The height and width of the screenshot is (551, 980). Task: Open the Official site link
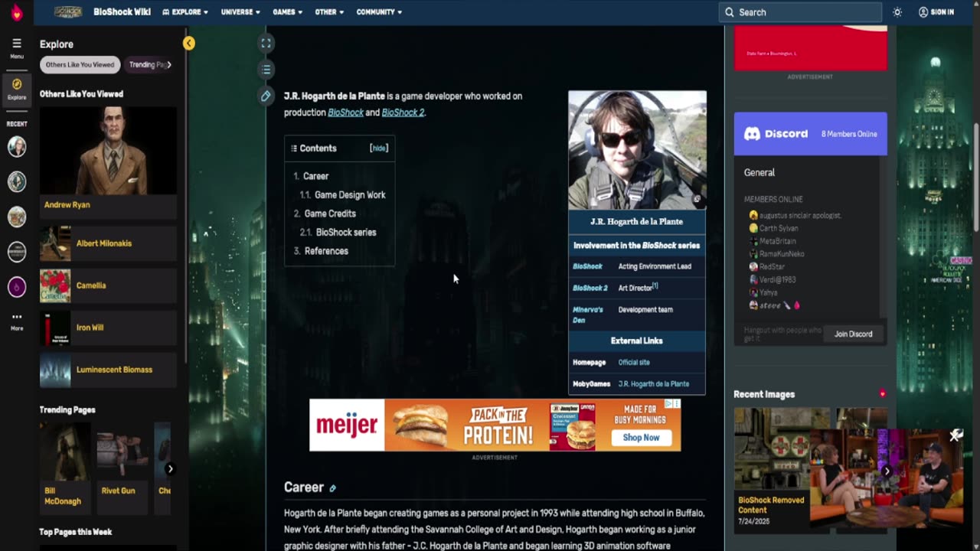point(634,363)
